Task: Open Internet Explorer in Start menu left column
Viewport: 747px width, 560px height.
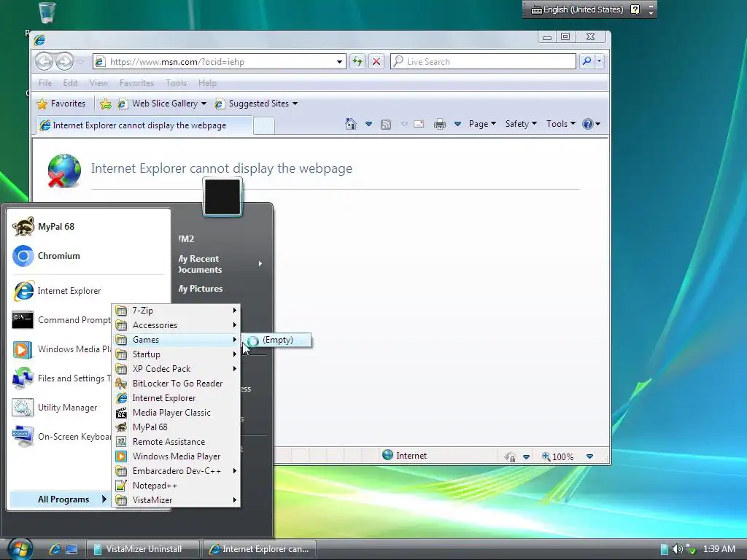Action: pos(89,290)
